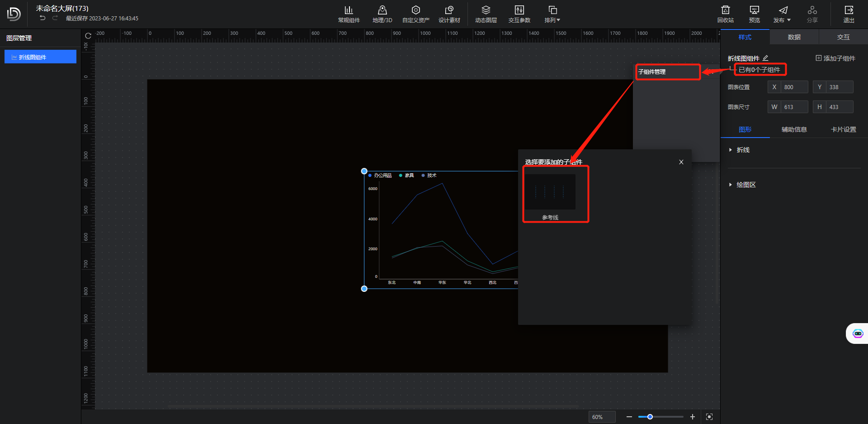Viewport: 868px width, 424px height.
Task: Click the fit-to-screen icon near zoom
Action: coord(709,417)
